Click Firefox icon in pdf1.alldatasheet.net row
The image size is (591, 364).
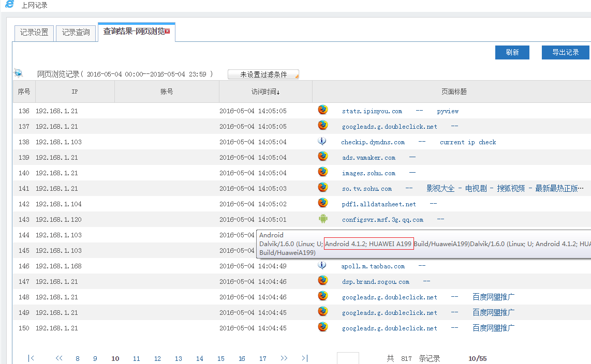[323, 203]
